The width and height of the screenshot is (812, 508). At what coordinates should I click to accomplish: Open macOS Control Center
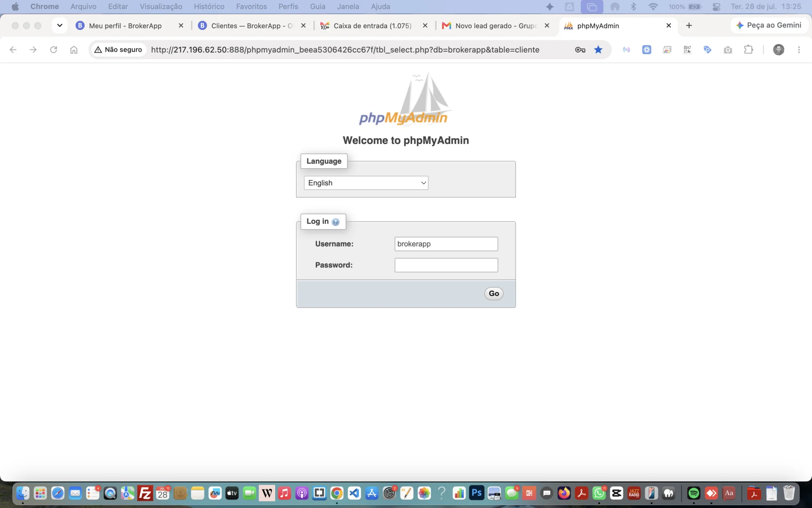[716, 7]
